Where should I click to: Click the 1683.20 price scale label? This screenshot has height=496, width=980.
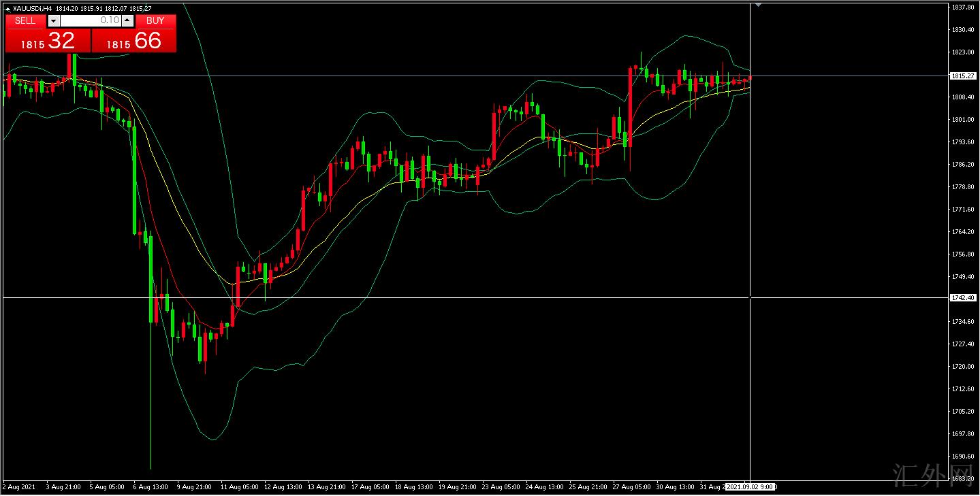point(963,479)
